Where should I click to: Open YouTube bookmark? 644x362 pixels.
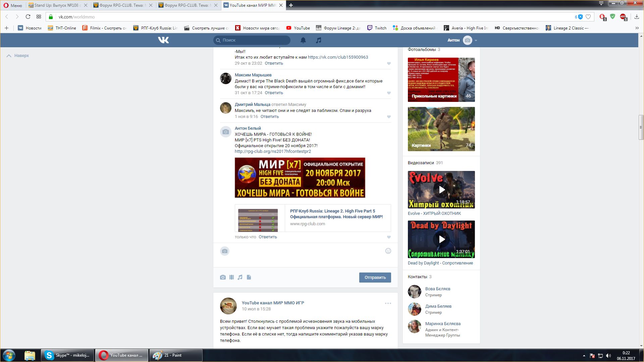click(298, 28)
